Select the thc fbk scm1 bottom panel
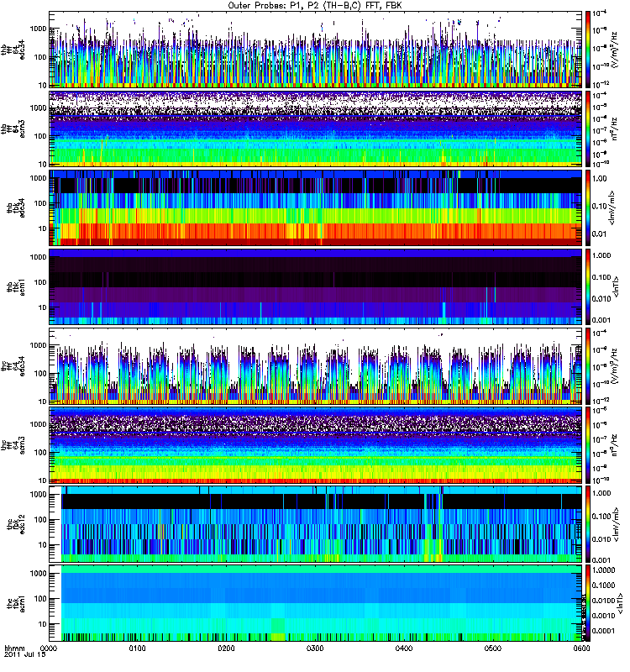This screenshot has height=672, width=630. pyautogui.click(x=316, y=603)
